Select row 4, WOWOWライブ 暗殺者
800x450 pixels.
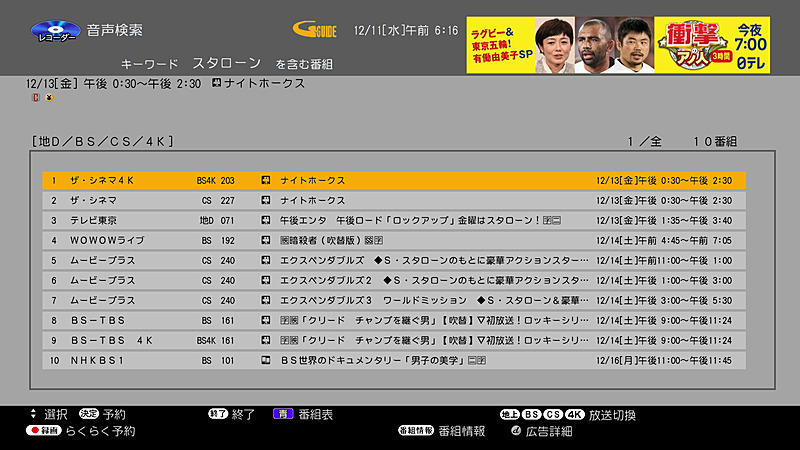(394, 240)
